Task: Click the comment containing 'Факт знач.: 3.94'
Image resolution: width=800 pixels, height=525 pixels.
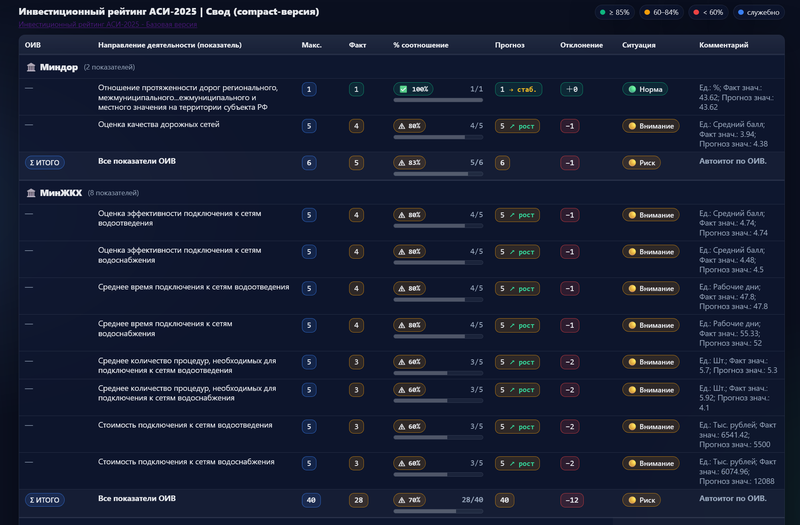Action: (733, 134)
